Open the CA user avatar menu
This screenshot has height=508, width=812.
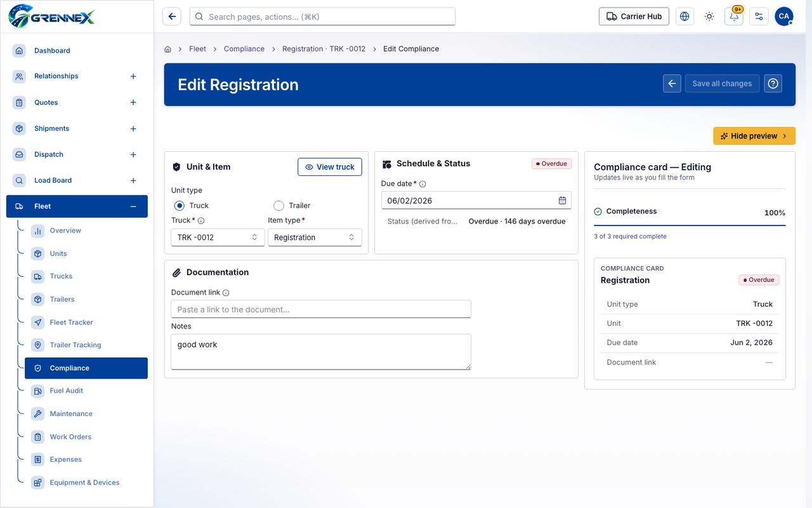click(x=784, y=17)
